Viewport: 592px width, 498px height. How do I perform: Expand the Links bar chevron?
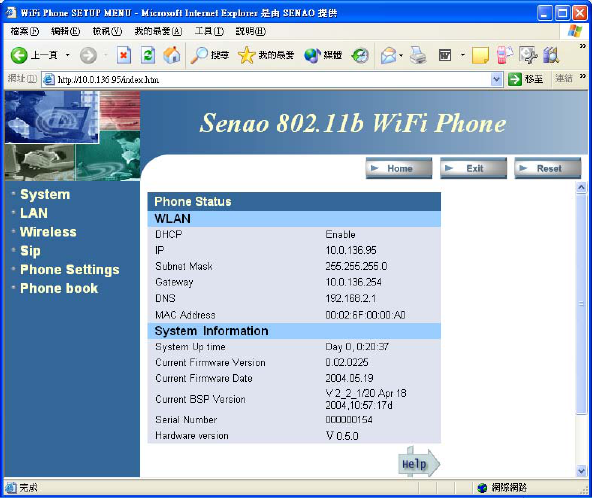583,76
